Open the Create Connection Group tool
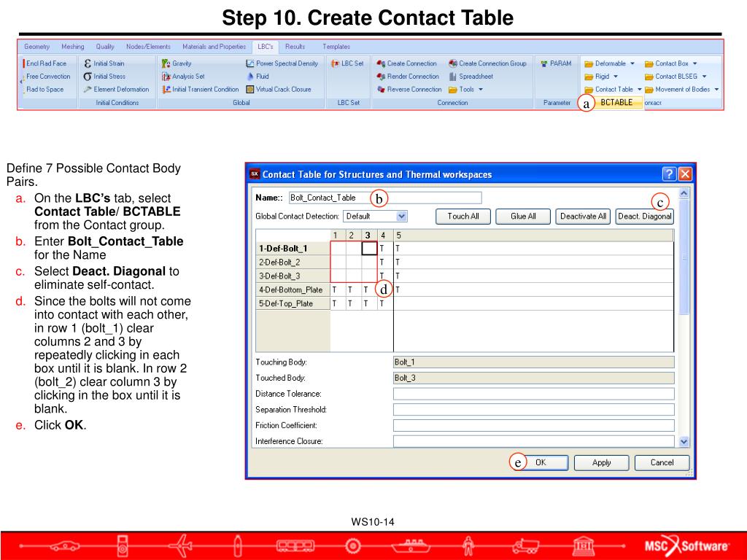This screenshot has height=560, width=747. click(487, 63)
